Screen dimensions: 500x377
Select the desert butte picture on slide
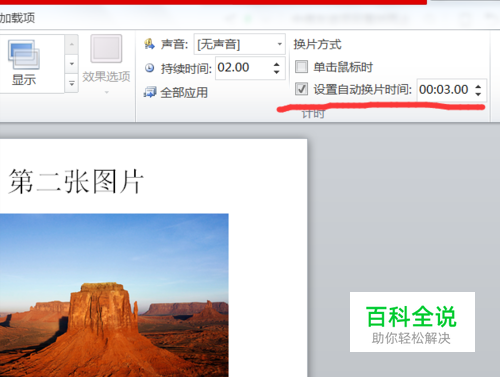(x=114, y=295)
